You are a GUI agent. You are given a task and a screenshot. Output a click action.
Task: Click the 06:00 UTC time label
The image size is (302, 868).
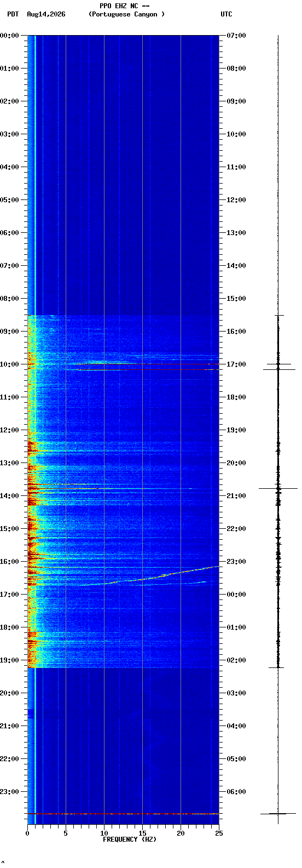(x=236, y=792)
